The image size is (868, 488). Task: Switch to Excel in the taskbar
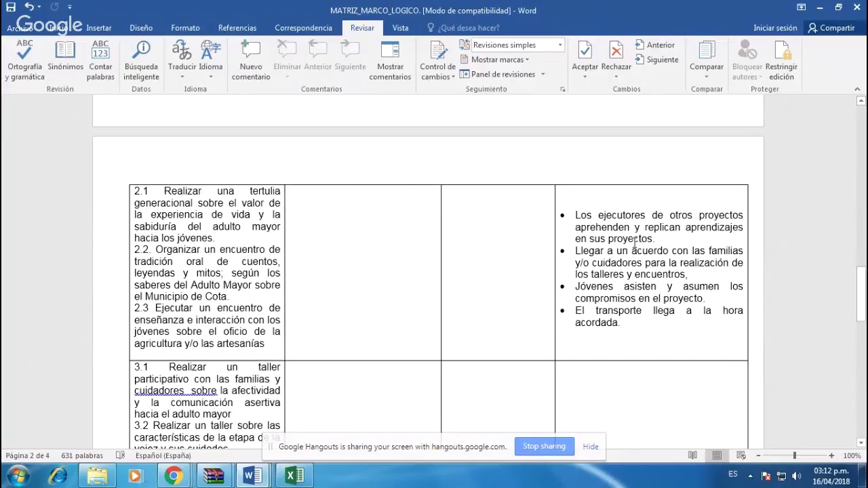point(294,476)
